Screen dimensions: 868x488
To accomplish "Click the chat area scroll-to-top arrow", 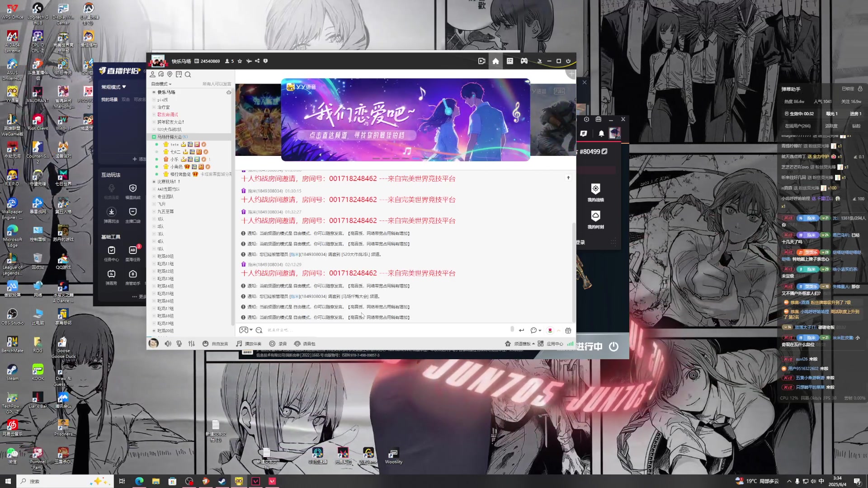I will (568, 178).
